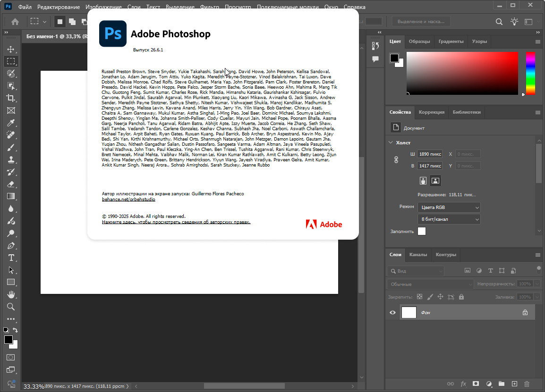Select the Object Selection tool
545x392 pixels.
11,86
